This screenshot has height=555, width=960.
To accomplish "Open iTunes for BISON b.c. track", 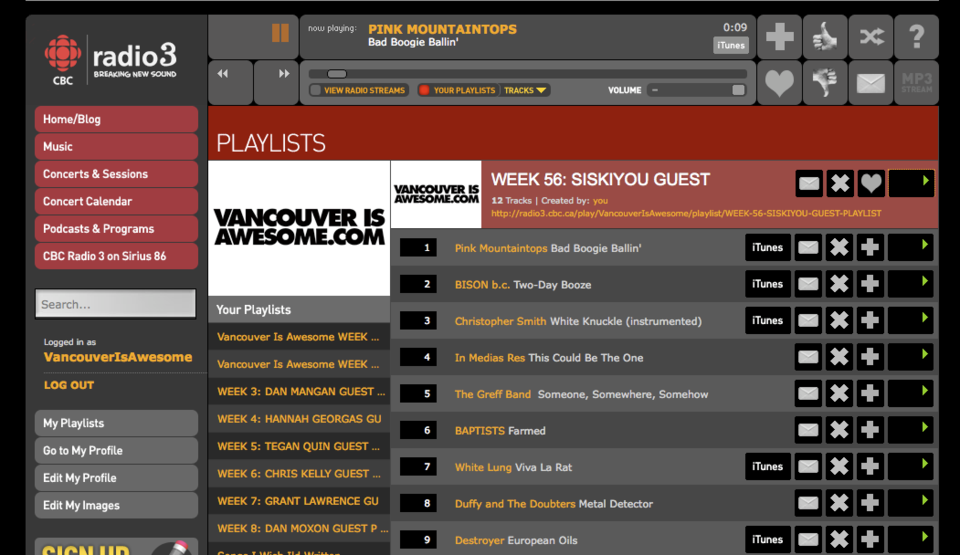I will 767,284.
